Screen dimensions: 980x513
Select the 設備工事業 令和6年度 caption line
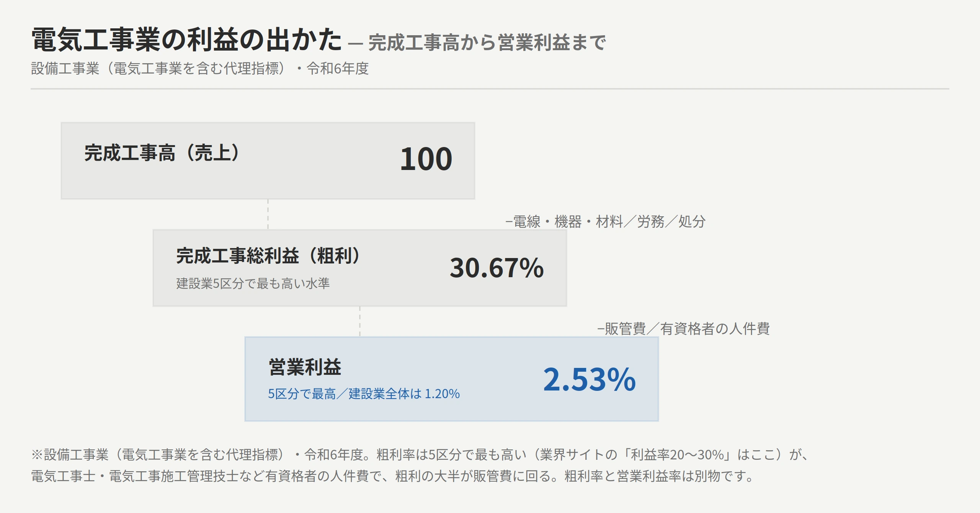(200, 69)
